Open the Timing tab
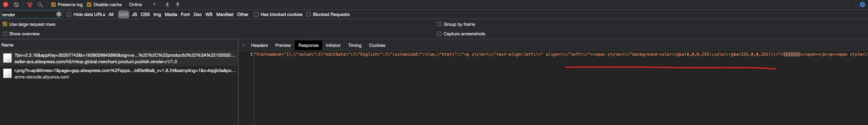The width and height of the screenshot is (868, 125). (x=355, y=45)
